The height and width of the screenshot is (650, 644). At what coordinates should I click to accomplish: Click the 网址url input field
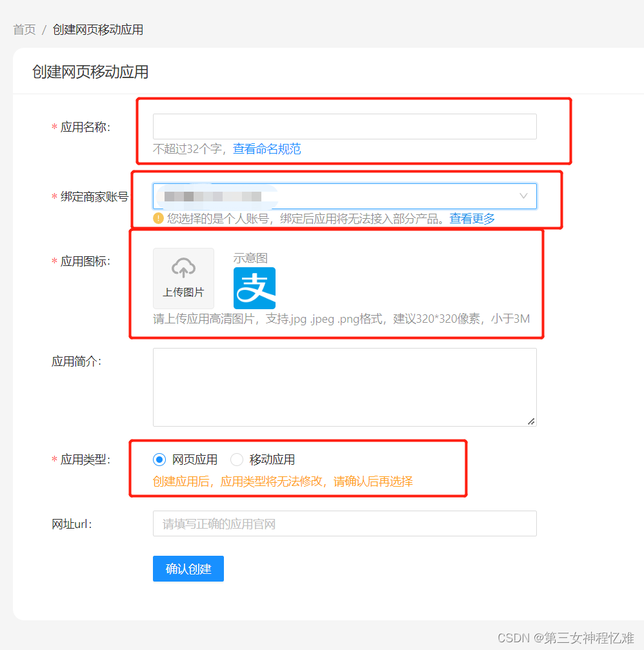(345, 523)
